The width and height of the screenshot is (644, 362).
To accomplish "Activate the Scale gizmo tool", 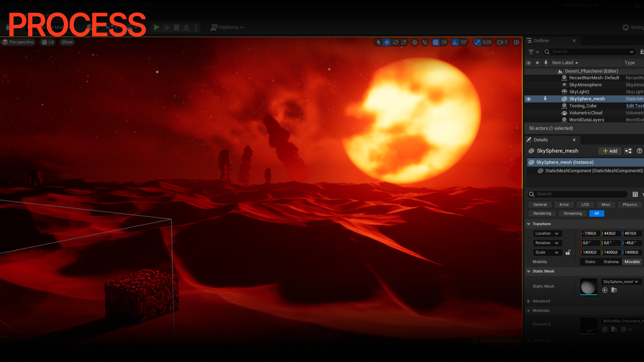I will coord(404,42).
